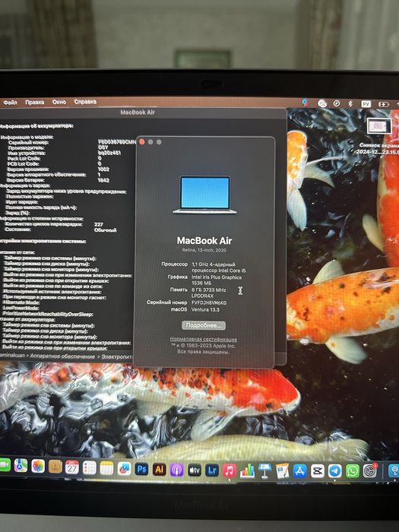Open Numbers from the dock
Viewport: 399px width, 532px height.
[x=247, y=471]
